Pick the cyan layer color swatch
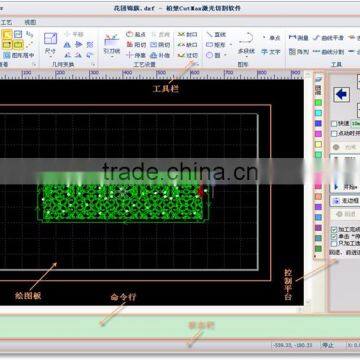Screen dimensions: 360x360 [x=319, y=113]
